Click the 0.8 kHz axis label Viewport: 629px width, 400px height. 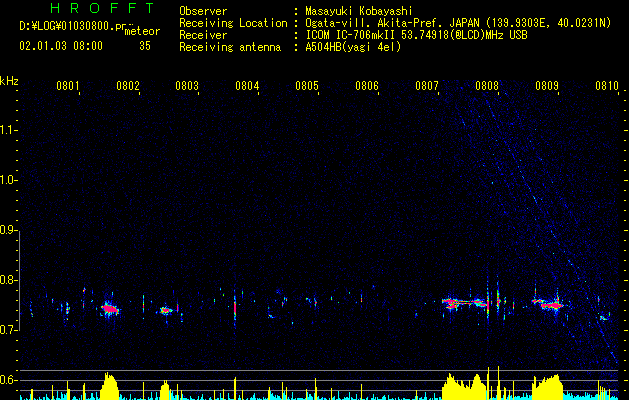[8, 280]
